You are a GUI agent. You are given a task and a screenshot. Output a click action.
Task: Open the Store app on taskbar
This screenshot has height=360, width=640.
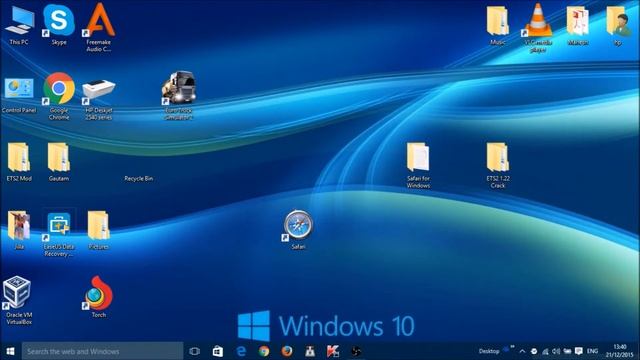[x=218, y=351]
